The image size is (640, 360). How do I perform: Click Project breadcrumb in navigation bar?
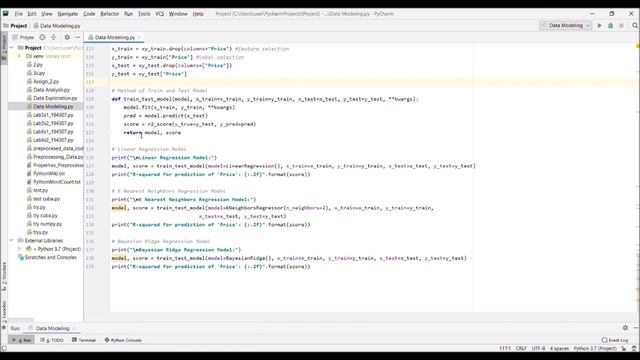click(x=15, y=25)
